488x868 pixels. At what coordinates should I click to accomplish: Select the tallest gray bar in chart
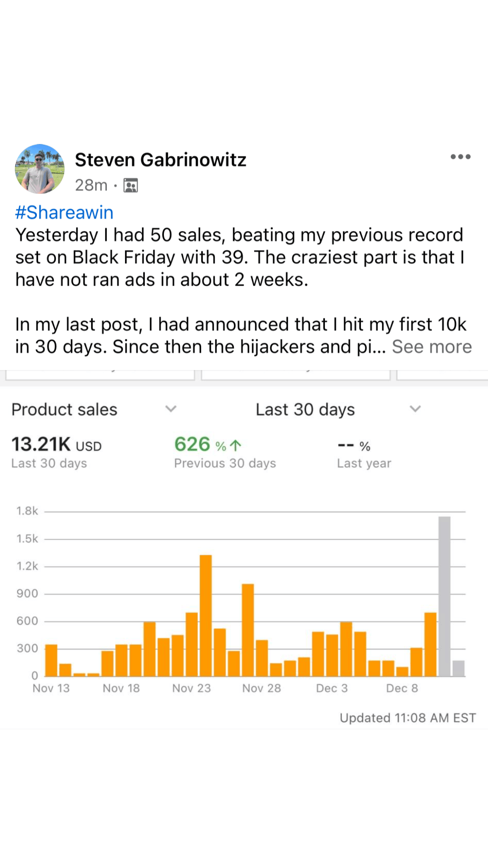[x=444, y=596]
